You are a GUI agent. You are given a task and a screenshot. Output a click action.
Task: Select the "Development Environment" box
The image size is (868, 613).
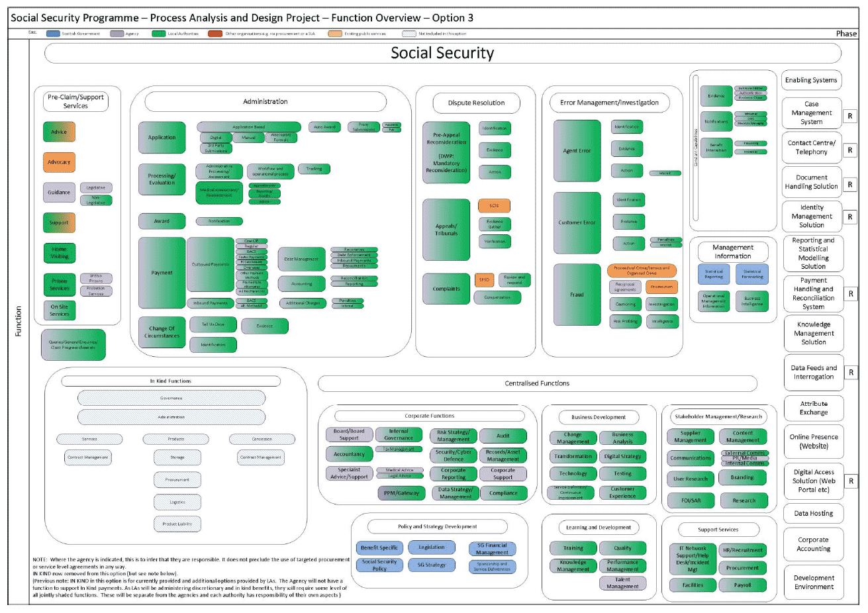814,583
